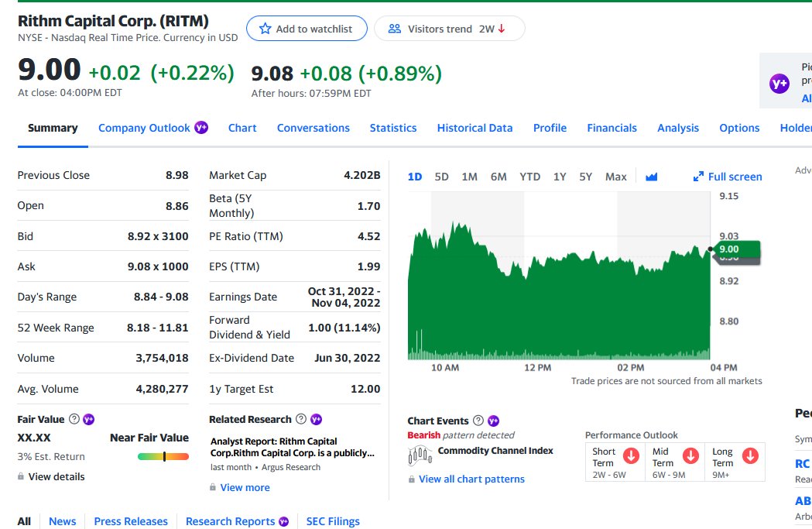Click the Short Term 2W - 6W outlook cell
The image size is (812, 529).
click(x=615, y=462)
